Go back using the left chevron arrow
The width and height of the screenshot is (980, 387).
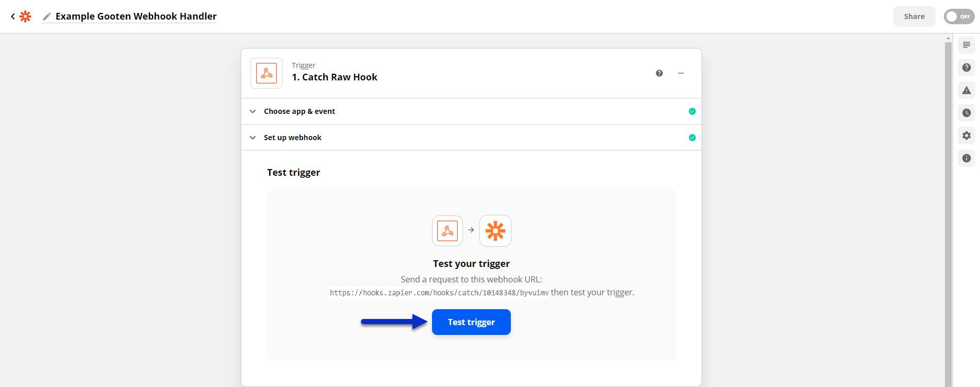click(13, 16)
